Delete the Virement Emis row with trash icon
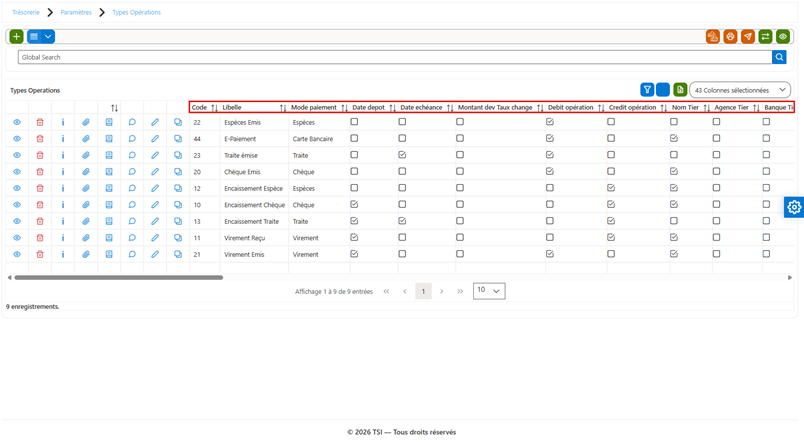This screenshot has width=804, height=443. [40, 254]
